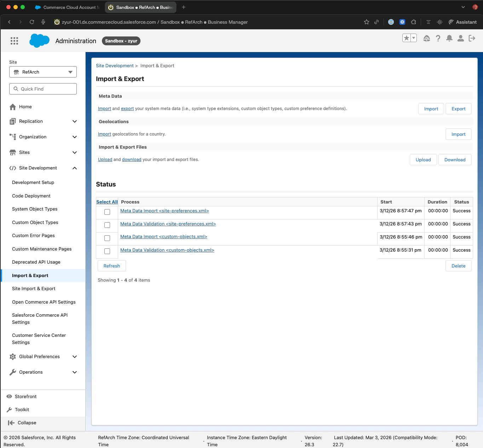Open the Trailhead mountain icon
Image resolution: width=483 pixels, height=448 pixels.
pos(427,38)
